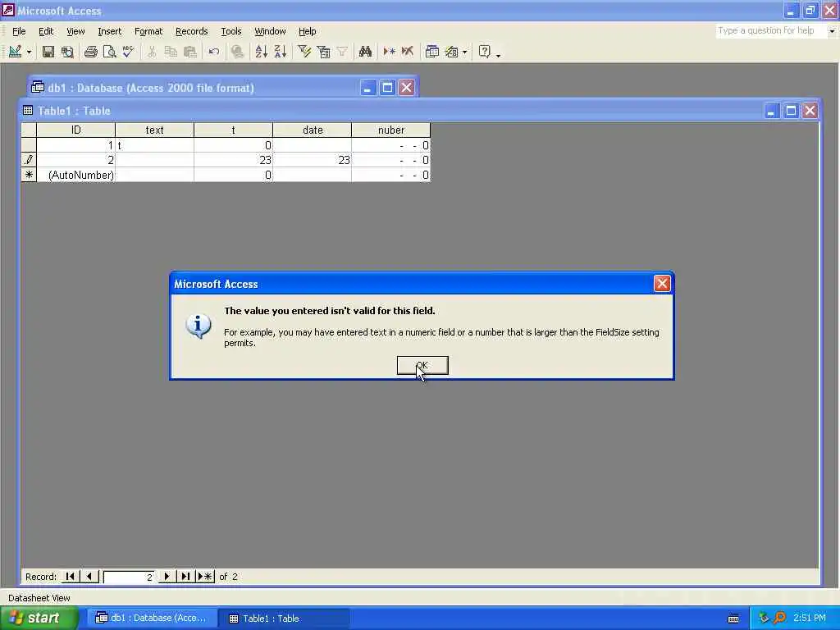Click the text cell containing t
The image size is (840, 630).
click(x=154, y=145)
